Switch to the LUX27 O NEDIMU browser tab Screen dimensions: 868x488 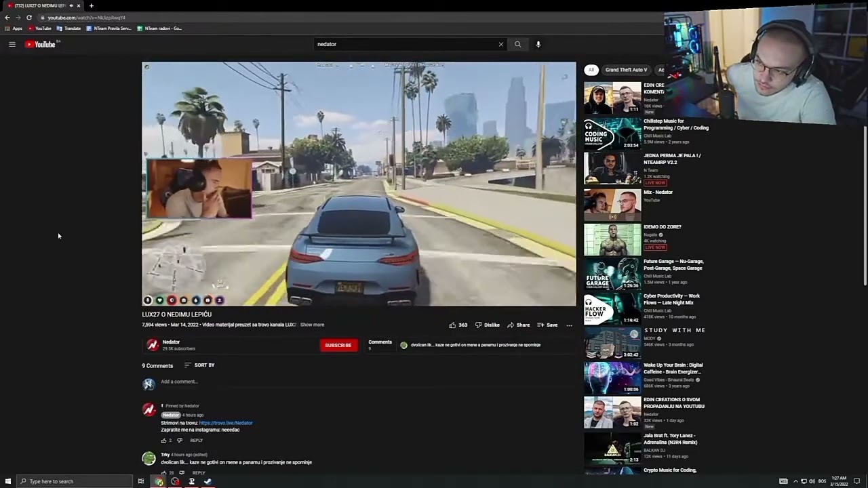(42, 5)
